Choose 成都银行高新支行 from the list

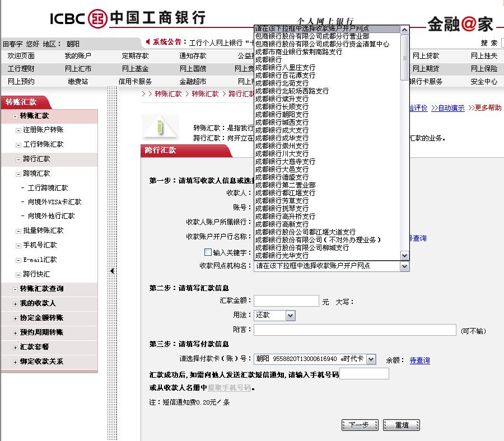327,224
